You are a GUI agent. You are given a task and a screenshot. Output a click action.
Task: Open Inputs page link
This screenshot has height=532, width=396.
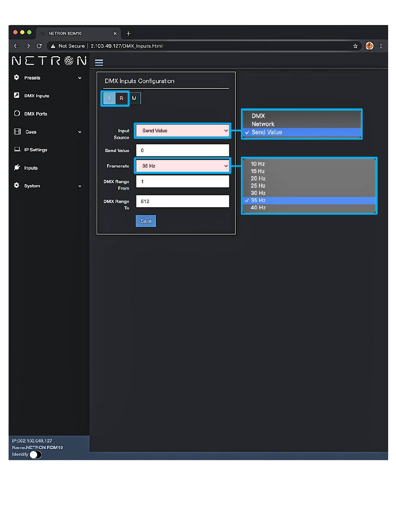point(31,168)
